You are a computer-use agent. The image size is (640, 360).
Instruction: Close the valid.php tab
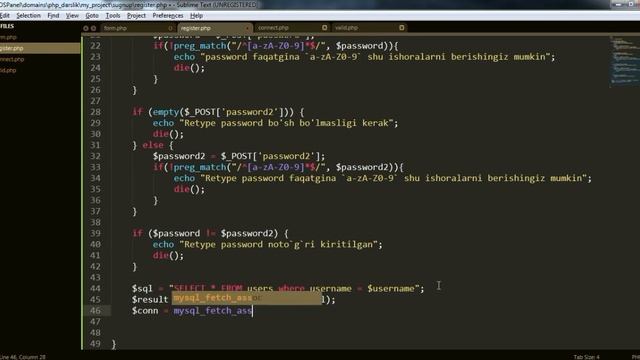402,28
